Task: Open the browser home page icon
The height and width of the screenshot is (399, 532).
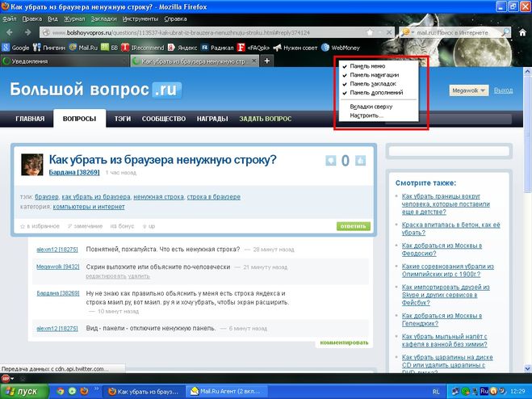Action: point(522,32)
